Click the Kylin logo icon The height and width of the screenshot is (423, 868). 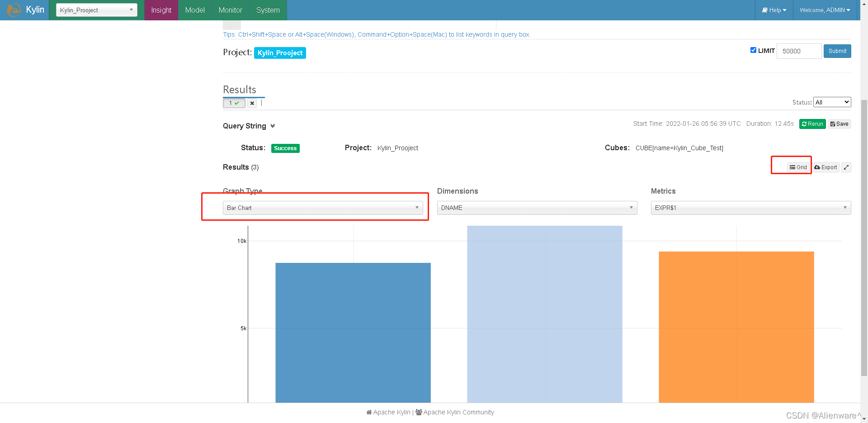point(14,10)
